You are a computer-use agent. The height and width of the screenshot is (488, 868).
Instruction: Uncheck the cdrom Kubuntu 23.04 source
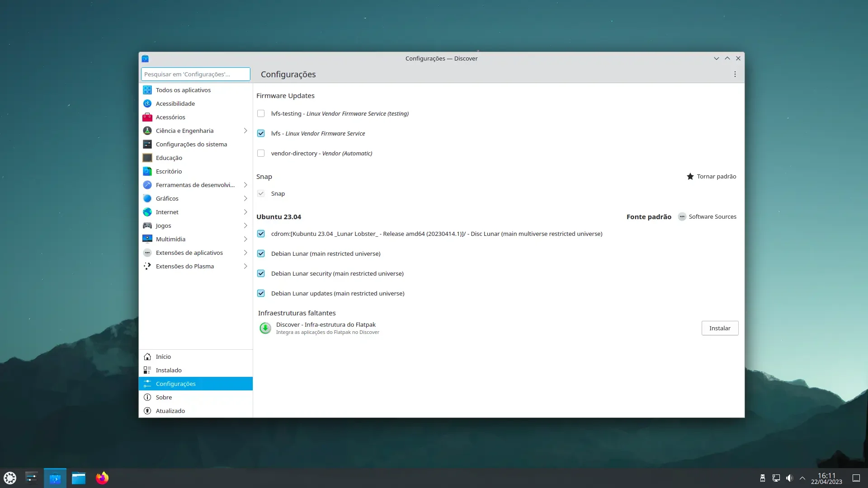[x=261, y=234]
